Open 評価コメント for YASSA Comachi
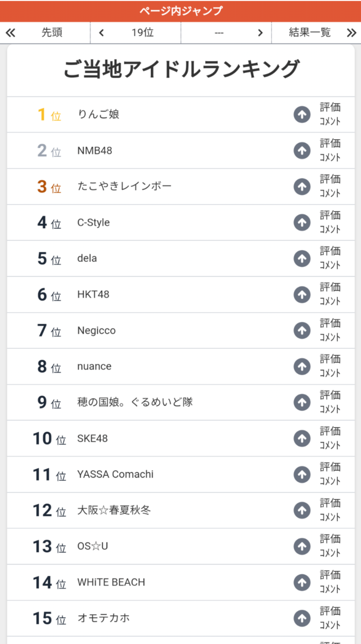This screenshot has height=644, width=361. click(330, 474)
